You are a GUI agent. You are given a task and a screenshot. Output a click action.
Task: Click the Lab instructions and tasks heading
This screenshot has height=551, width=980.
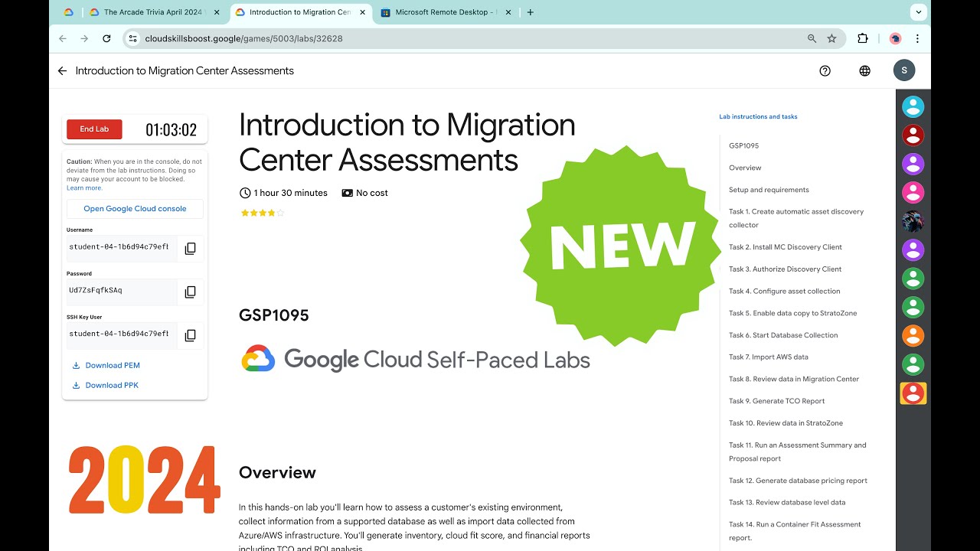[x=758, y=117]
